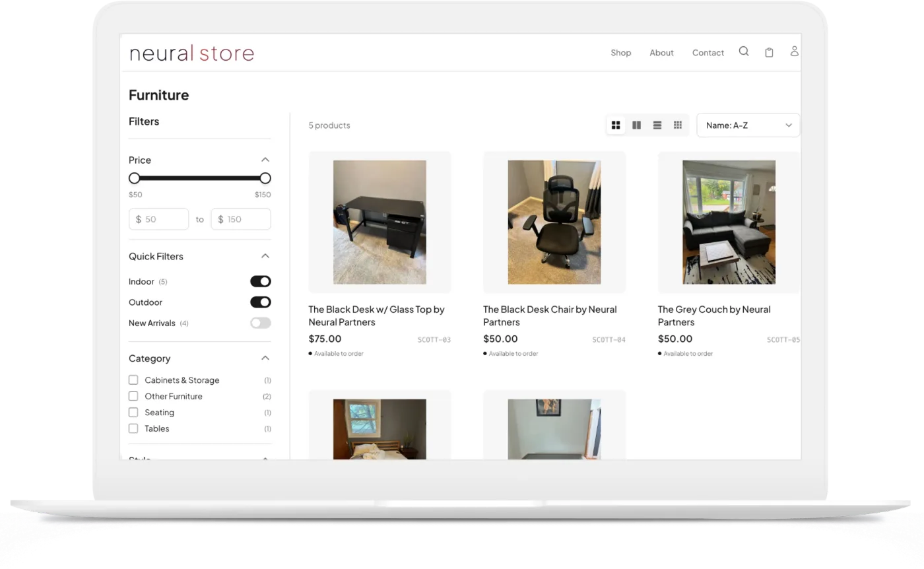Open the shopping bag cart icon
The height and width of the screenshot is (569, 924).
point(769,52)
